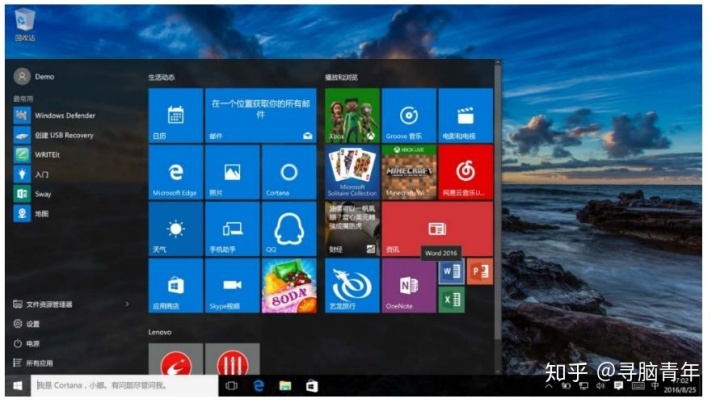Image resolution: width=720 pixels, height=403 pixels.
Task: Open the NetEase Cloud Music tile
Action: 466,172
